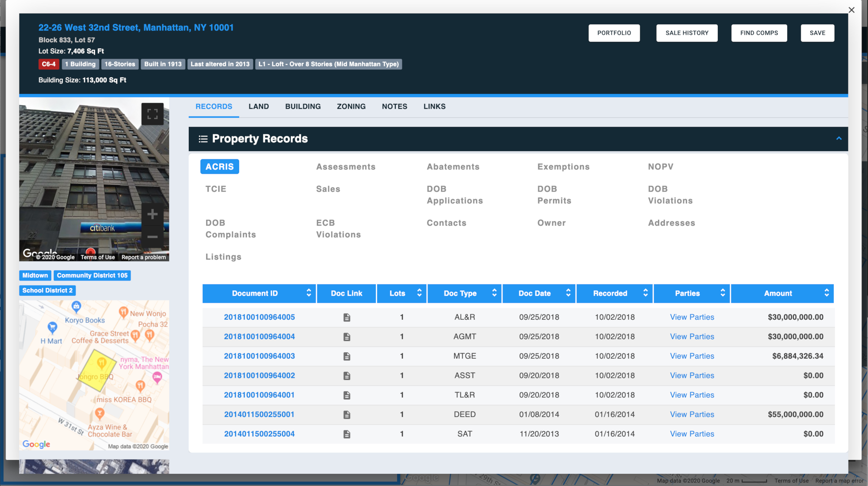
Task: Click the document icon for record 2018100100964005
Action: click(x=347, y=317)
